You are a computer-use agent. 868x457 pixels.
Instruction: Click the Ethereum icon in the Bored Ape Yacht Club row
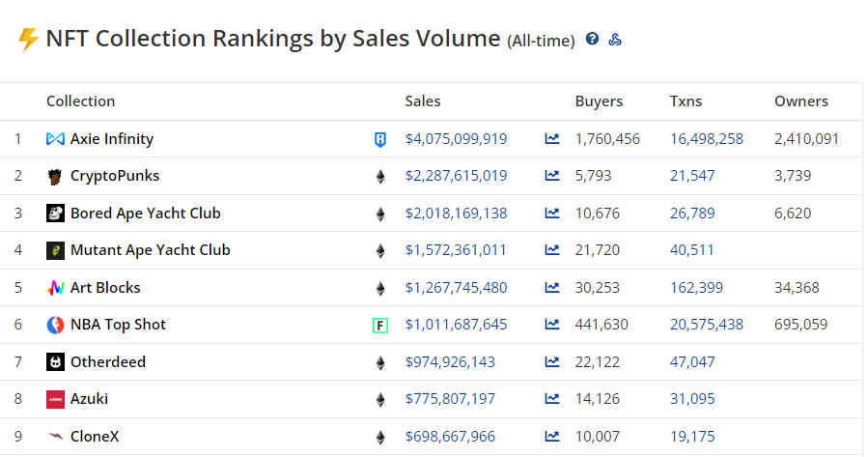(x=380, y=214)
